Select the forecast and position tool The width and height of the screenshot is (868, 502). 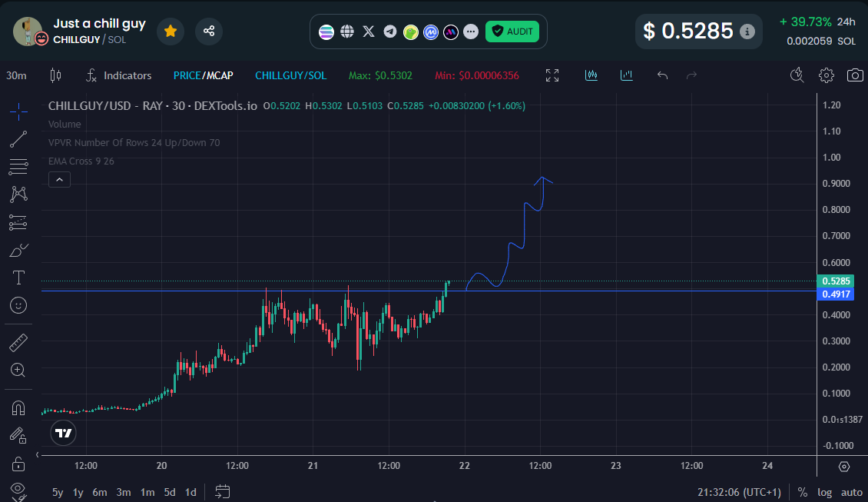[x=18, y=222]
